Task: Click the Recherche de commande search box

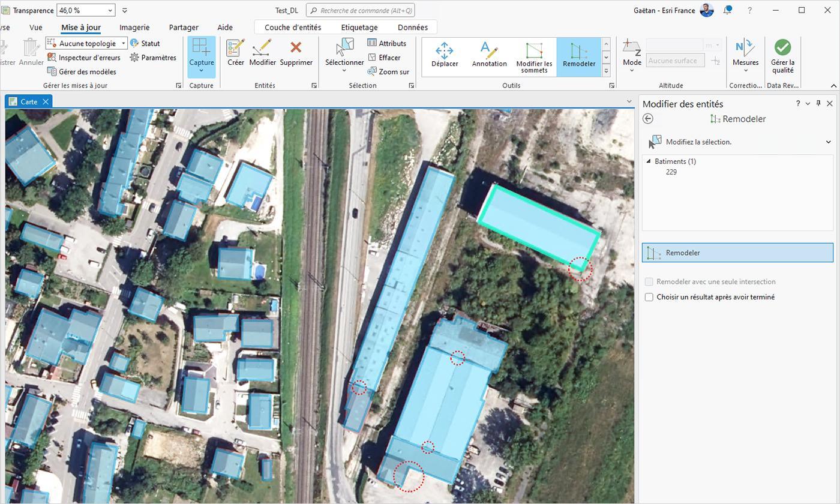Action: tap(360, 10)
